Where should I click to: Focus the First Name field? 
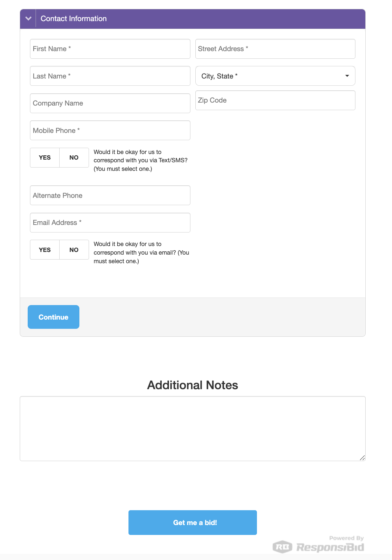pyautogui.click(x=110, y=49)
